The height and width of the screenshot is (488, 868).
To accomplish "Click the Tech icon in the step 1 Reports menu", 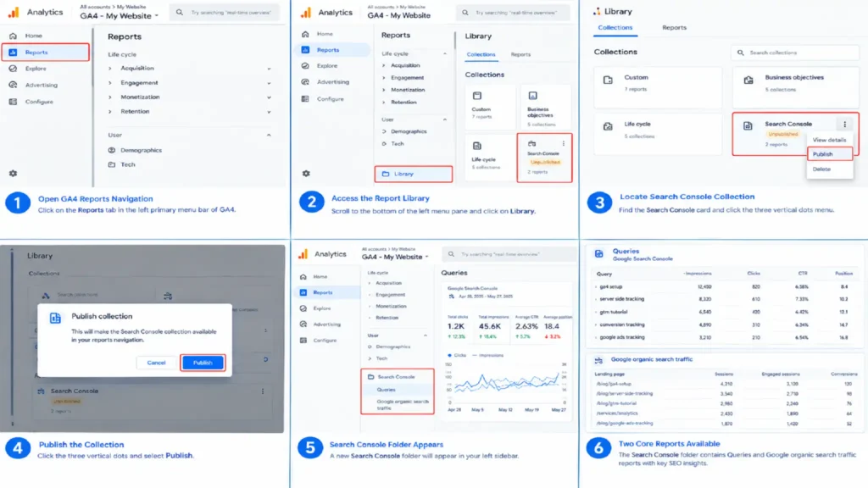I will (x=112, y=164).
